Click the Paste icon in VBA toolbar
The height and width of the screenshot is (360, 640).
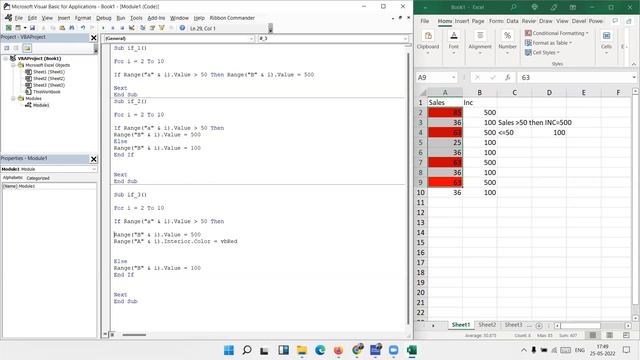(62, 28)
